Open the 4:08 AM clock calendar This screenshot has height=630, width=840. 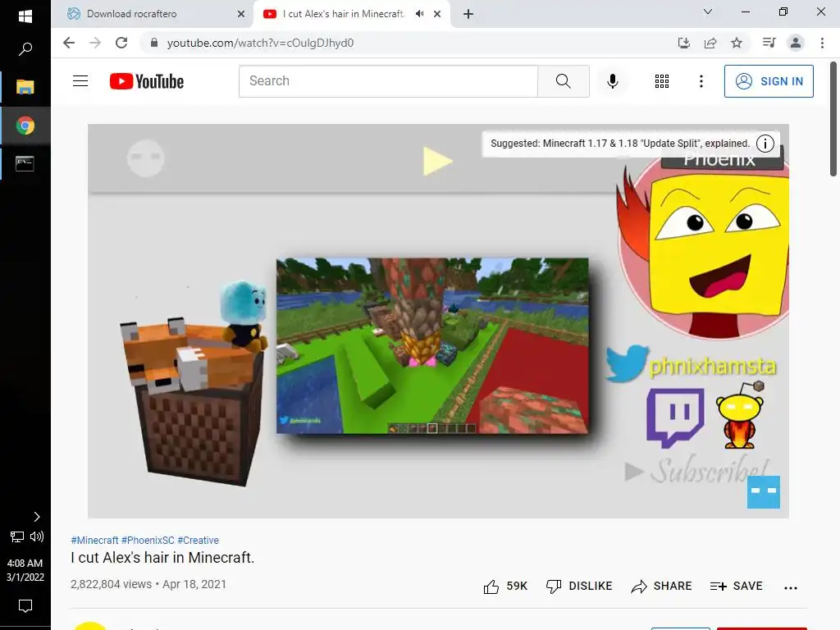coord(25,570)
